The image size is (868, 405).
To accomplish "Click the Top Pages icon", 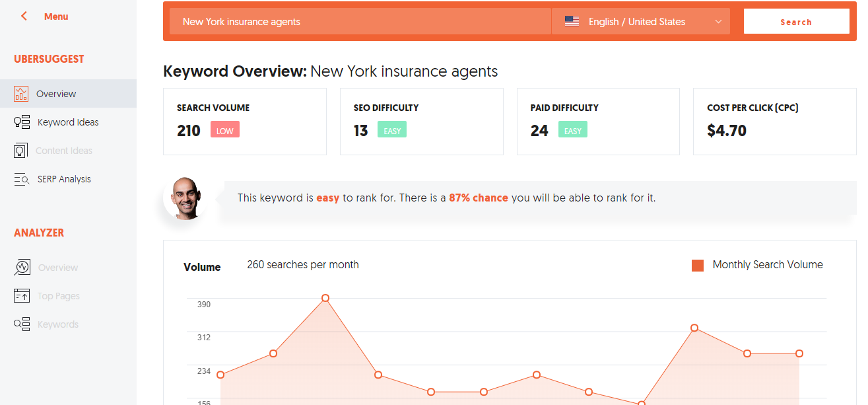I will (x=21, y=296).
